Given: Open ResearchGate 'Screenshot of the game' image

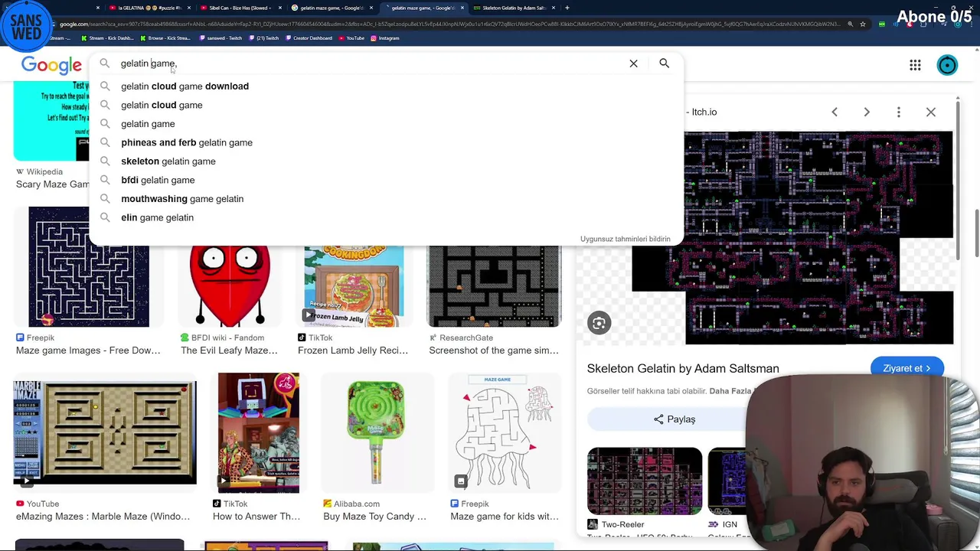Looking at the screenshot, I should (x=494, y=286).
